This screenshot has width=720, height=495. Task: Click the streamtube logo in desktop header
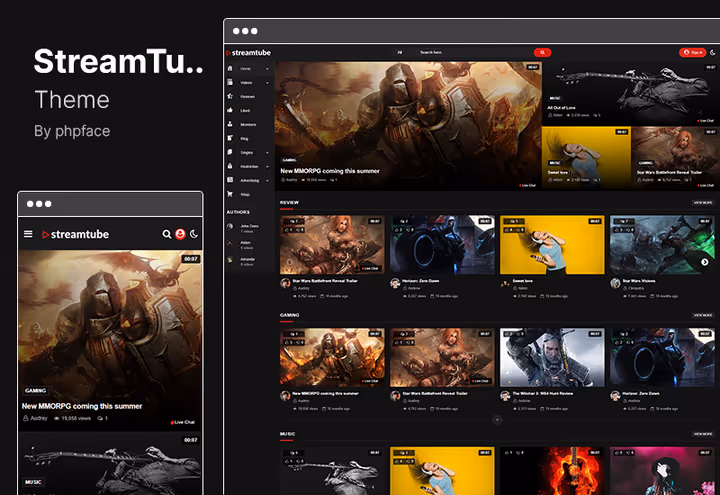point(248,53)
